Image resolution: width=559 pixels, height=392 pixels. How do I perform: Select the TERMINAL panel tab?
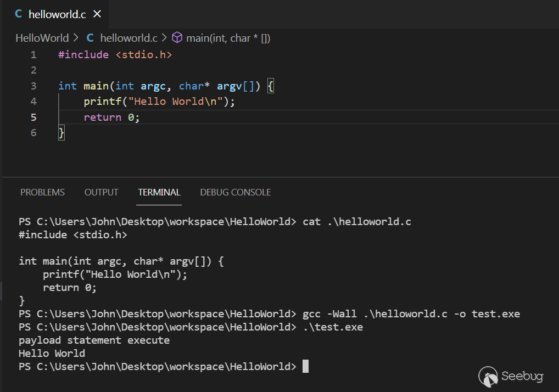[x=159, y=192]
